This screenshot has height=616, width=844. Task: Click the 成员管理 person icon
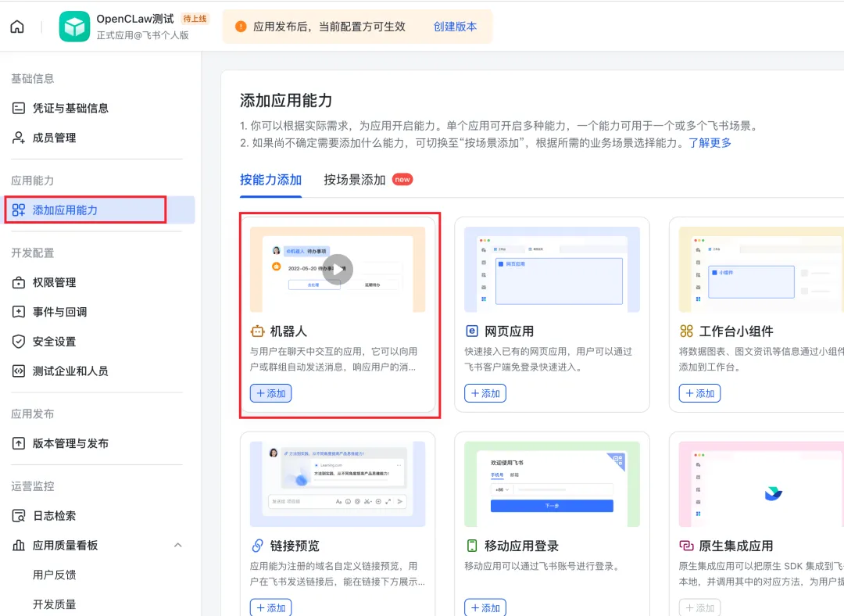18,138
